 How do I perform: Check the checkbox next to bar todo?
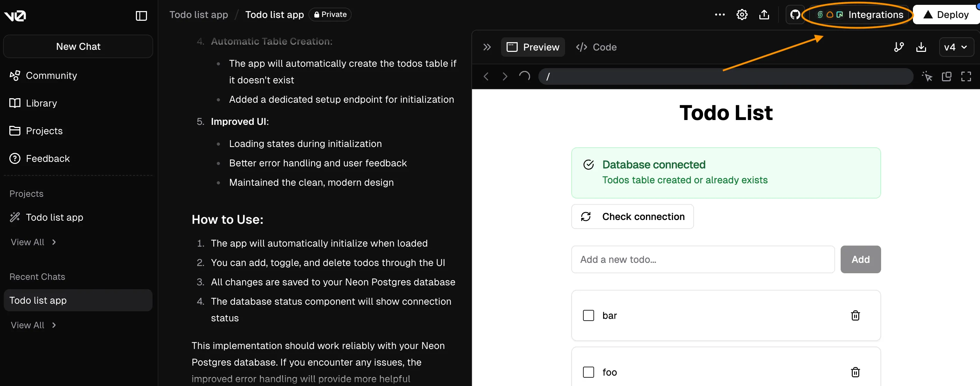pyautogui.click(x=588, y=315)
